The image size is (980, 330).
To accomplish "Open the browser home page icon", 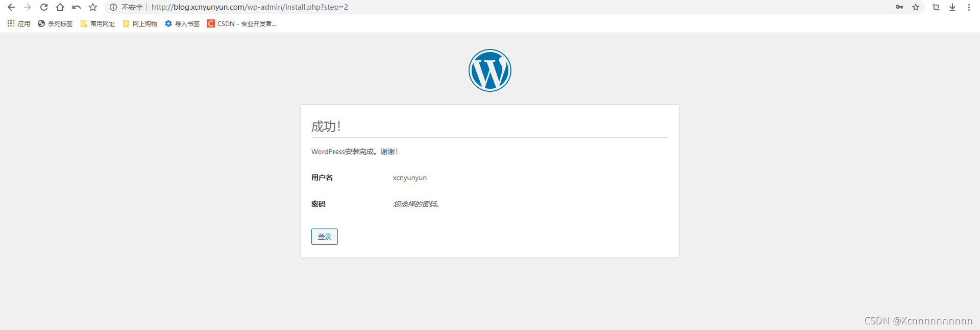I will [60, 7].
